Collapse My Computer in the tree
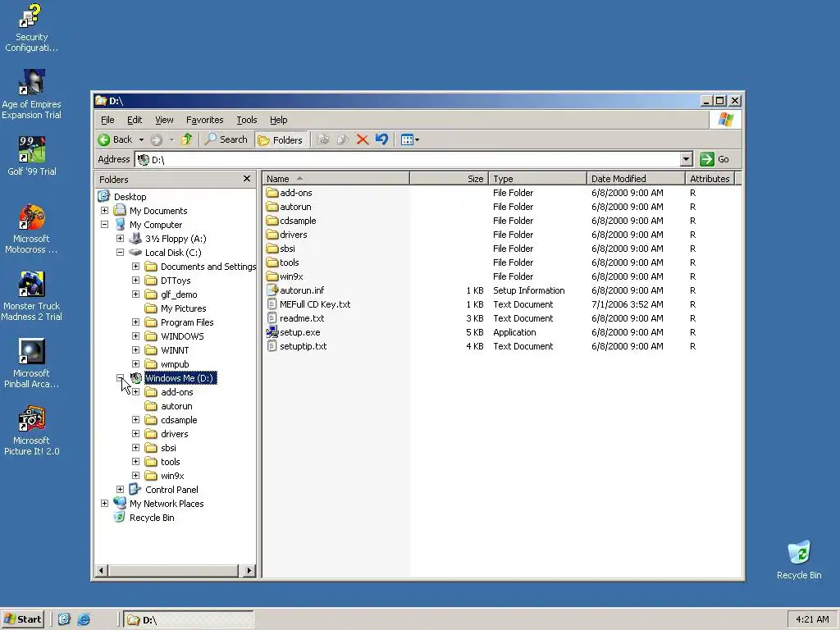840x630 pixels. coord(104,225)
